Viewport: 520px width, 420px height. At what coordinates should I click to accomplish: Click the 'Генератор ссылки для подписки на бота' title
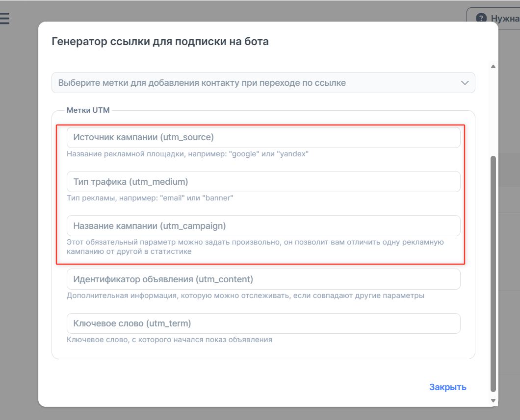[160, 42]
